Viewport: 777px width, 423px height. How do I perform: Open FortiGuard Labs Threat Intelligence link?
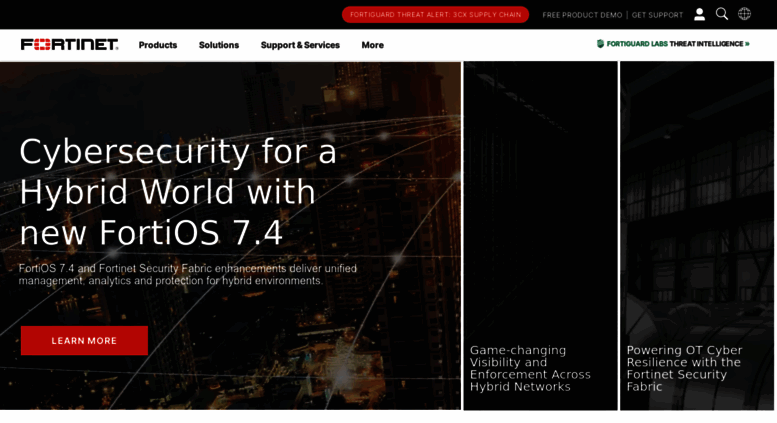(673, 44)
